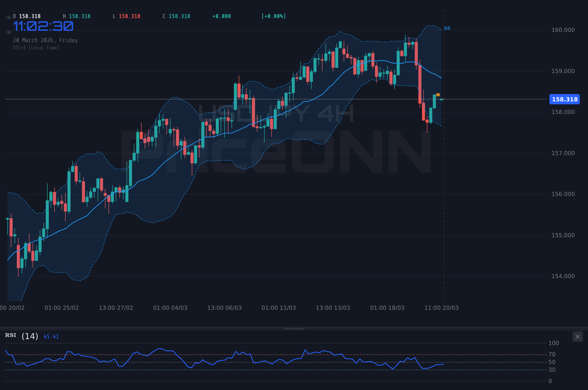Image resolution: width=588 pixels, height=390 pixels.
Task: Toggle the countdown timer eye icon
Action: point(8,32)
